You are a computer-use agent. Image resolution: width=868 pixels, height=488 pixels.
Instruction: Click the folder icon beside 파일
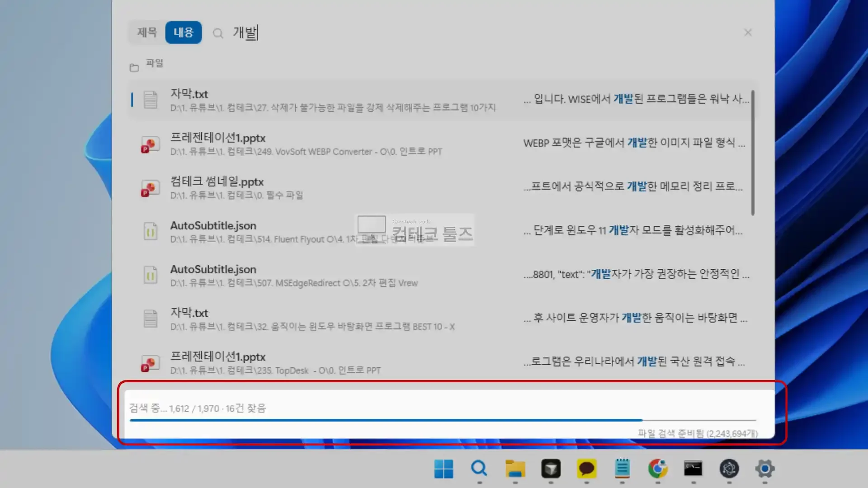134,68
